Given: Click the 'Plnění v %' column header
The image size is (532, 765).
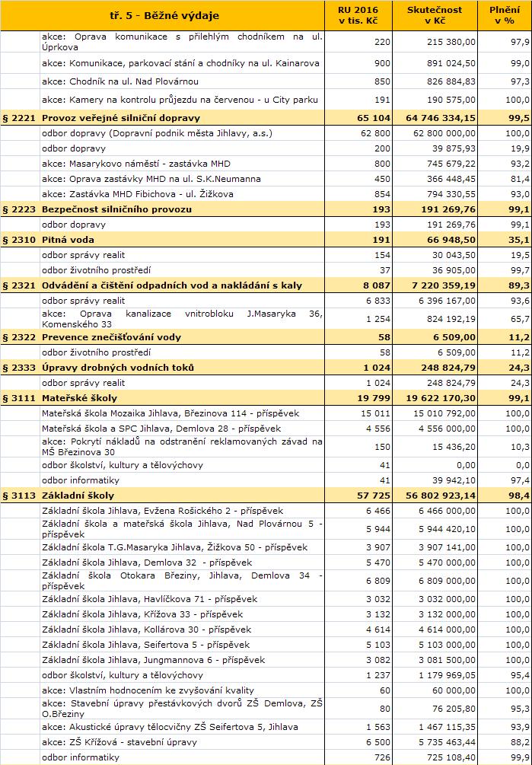Looking at the screenshot, I should (x=505, y=16).
